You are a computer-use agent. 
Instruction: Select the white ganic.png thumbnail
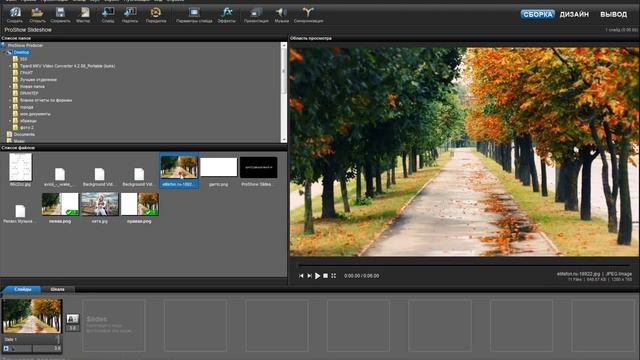point(219,167)
